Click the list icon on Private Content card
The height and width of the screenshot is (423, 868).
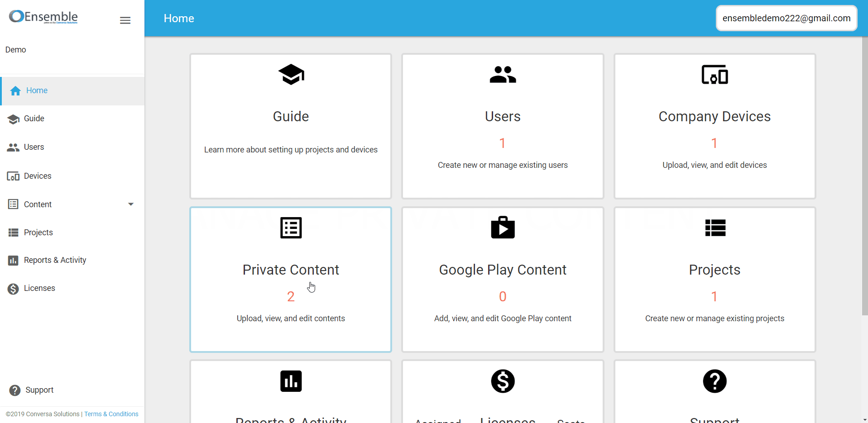(x=291, y=228)
